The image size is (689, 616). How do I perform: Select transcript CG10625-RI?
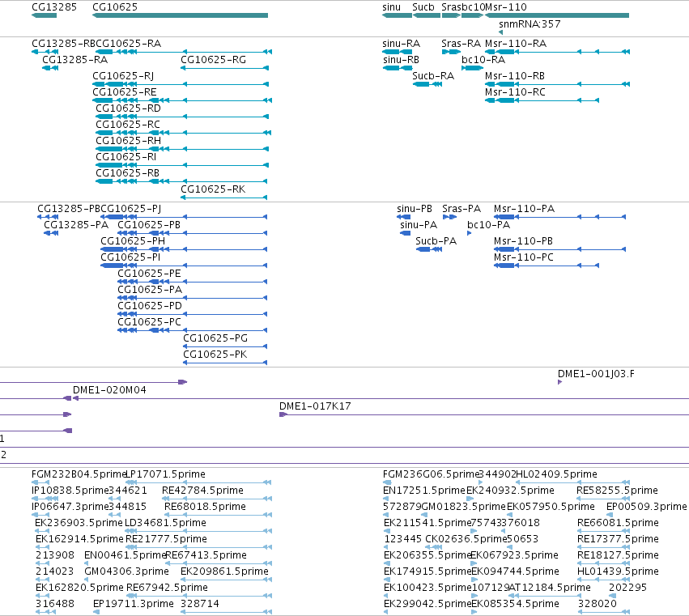(182, 166)
